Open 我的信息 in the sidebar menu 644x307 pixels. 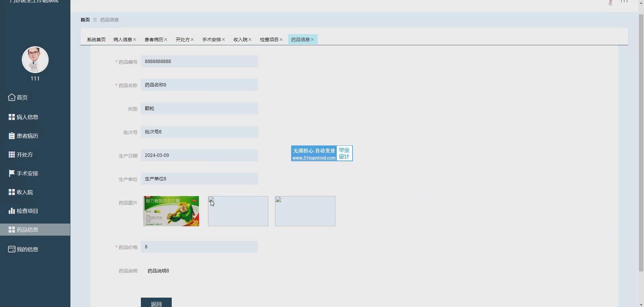tap(35, 249)
